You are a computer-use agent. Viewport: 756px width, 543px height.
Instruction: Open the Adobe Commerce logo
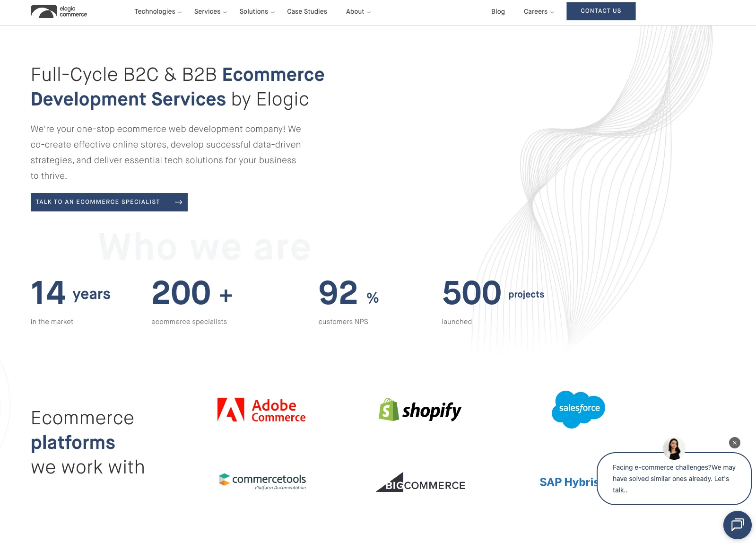[261, 410]
